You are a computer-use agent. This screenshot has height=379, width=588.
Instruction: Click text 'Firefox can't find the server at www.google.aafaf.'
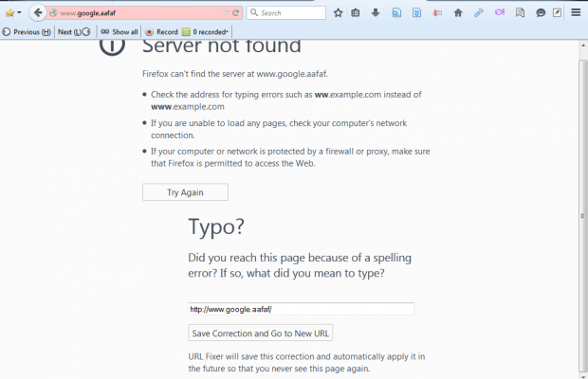(235, 74)
